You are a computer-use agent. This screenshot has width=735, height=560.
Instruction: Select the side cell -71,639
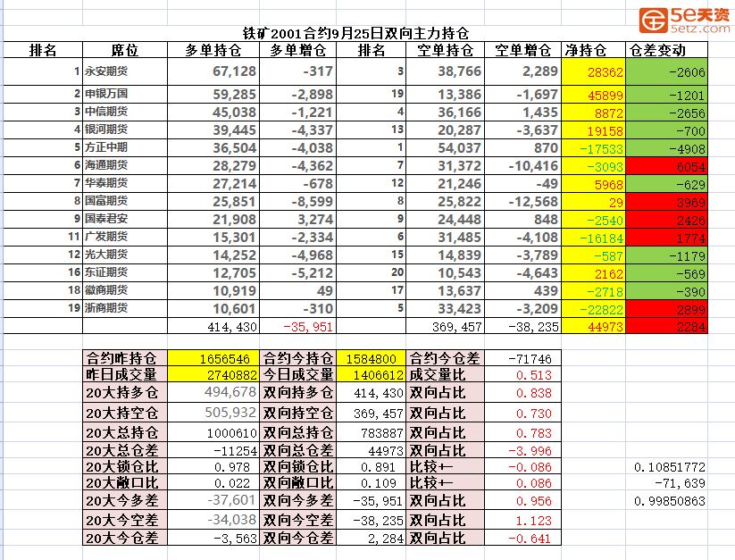click(x=666, y=482)
